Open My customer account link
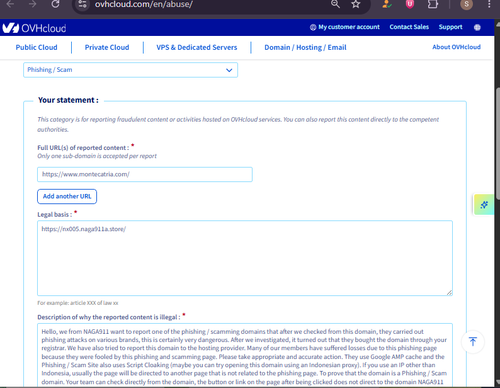Screen dimensions: 500x388 pyautogui.click(x=345, y=27)
